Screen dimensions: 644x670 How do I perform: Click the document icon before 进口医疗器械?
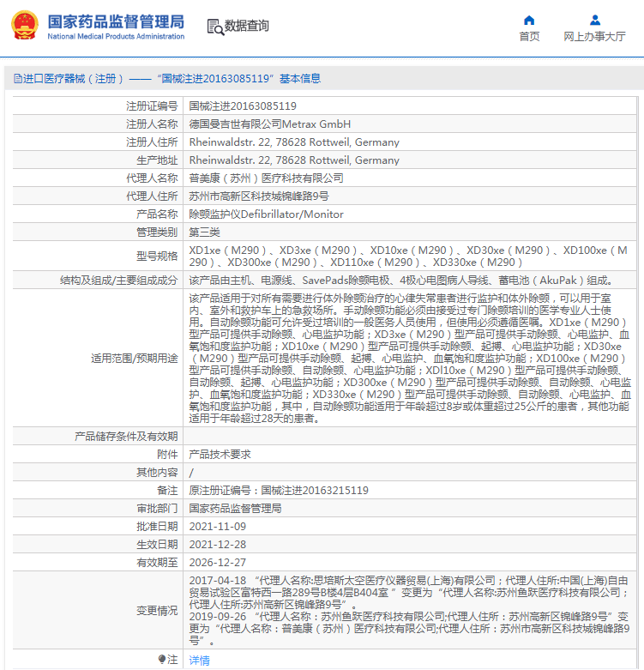coord(17,78)
